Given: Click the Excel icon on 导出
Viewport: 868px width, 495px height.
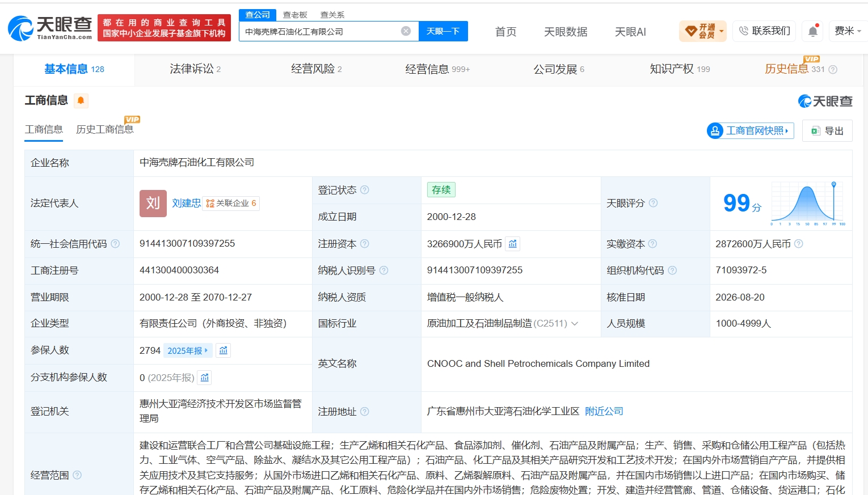Looking at the screenshot, I should [816, 131].
